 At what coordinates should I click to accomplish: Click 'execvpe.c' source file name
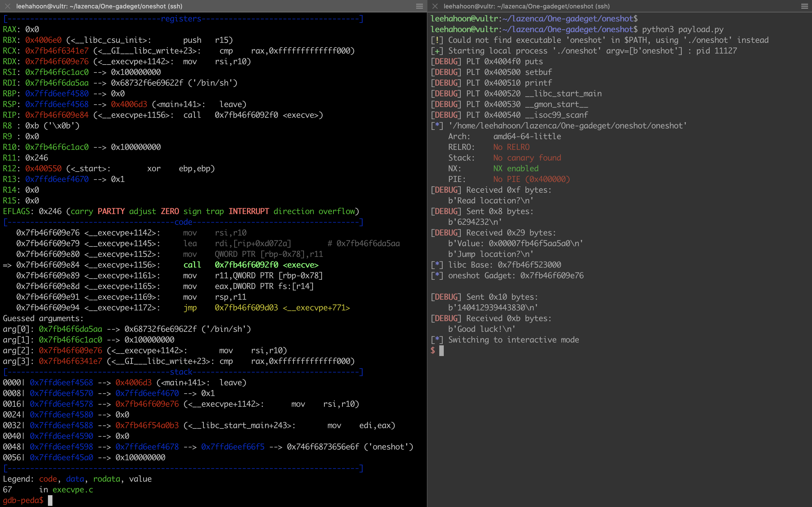(72, 490)
